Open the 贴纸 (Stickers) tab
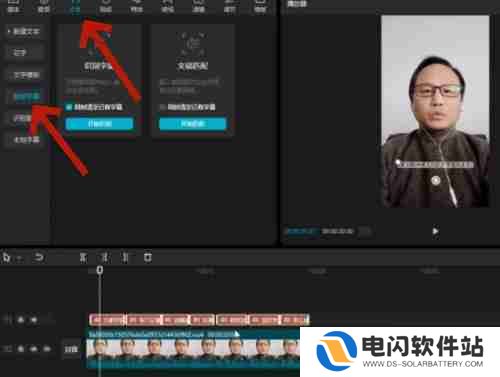The height and width of the screenshot is (377, 500). 105,6
